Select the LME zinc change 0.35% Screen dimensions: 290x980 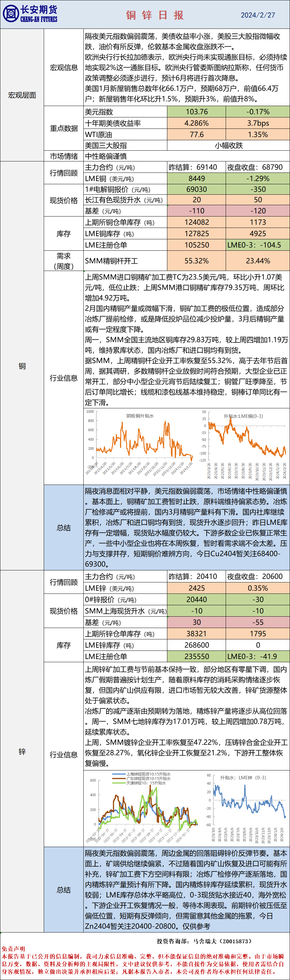coord(258,588)
